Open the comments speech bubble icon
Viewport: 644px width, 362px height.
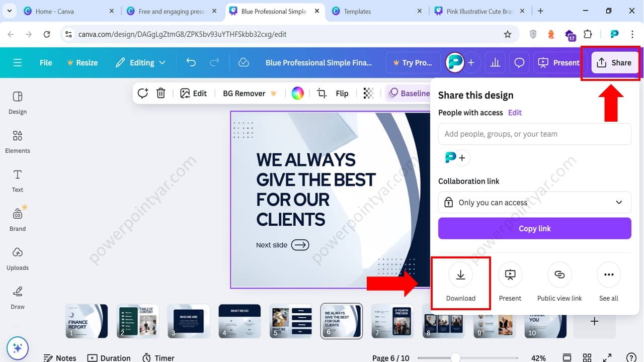[519, 63]
